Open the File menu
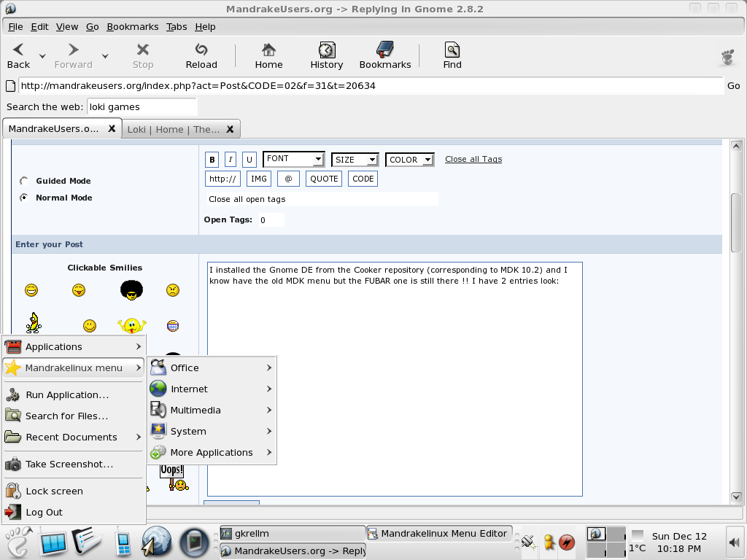This screenshot has height=560, width=747. [x=15, y=27]
